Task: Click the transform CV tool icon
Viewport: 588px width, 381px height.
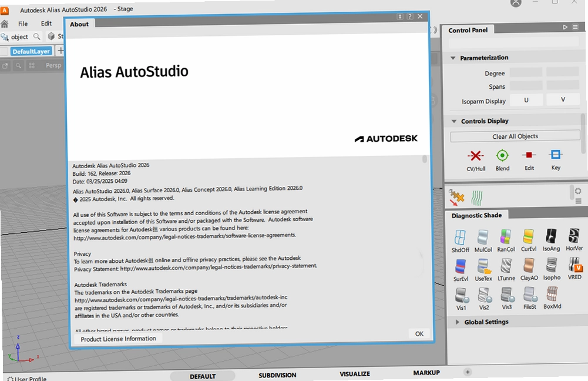Action: tap(456, 198)
